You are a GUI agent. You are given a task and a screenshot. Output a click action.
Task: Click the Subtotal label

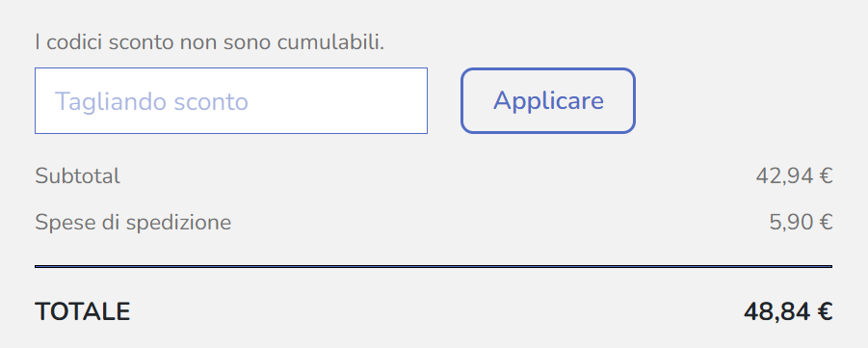(77, 176)
